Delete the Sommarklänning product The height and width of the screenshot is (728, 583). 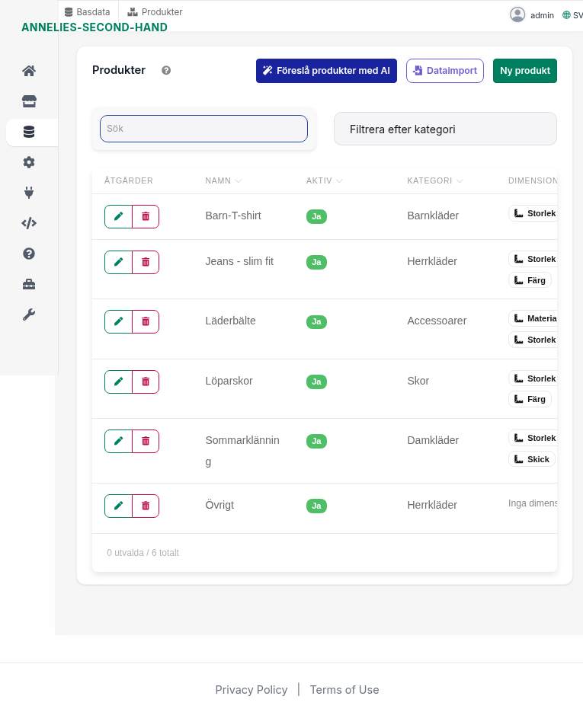click(146, 441)
